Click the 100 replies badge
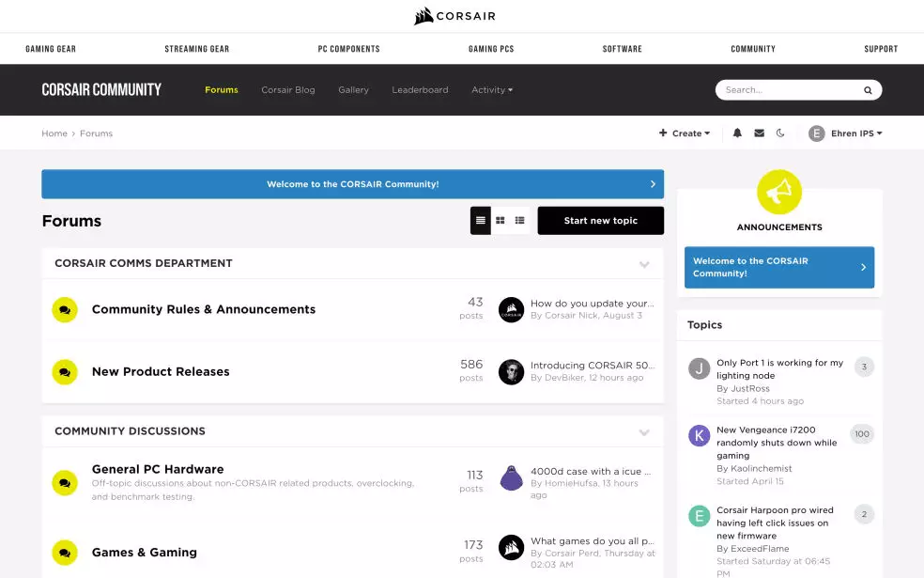The height and width of the screenshot is (578, 924). tap(862, 434)
